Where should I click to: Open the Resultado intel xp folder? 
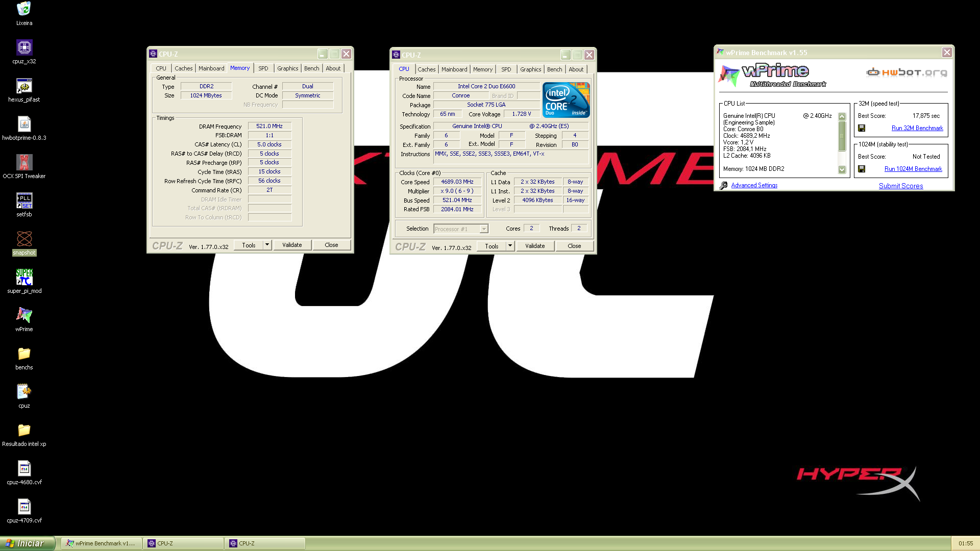24,430
